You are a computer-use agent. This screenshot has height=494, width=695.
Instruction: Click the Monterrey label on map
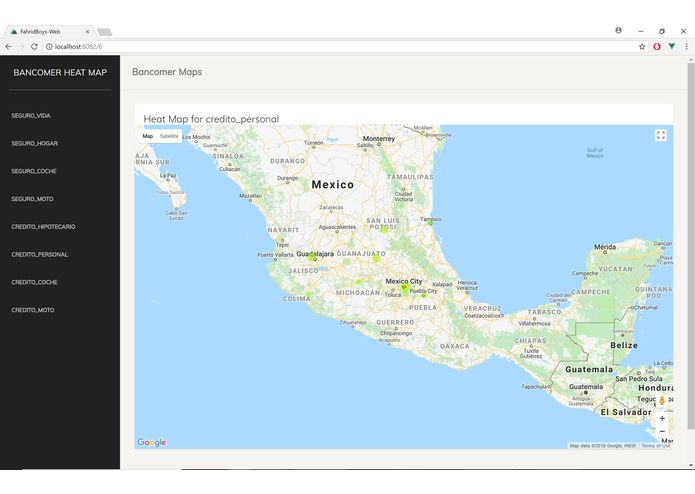(x=379, y=139)
